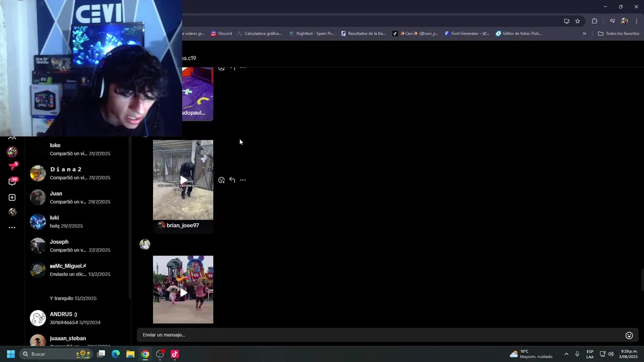Screen dimensions: 644x362
Task: Open the small avatar below the upload icon
Action: tap(12, 212)
